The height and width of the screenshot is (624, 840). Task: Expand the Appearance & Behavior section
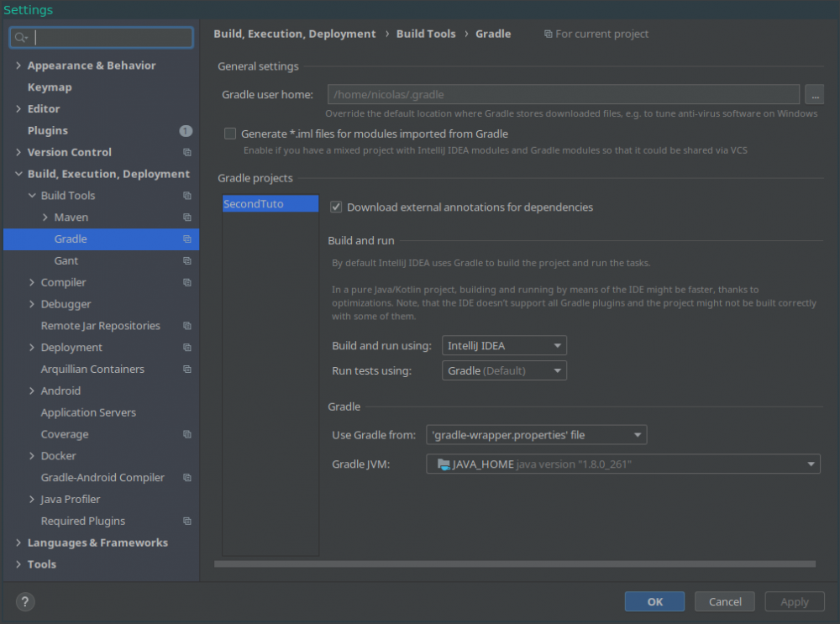tap(18, 66)
